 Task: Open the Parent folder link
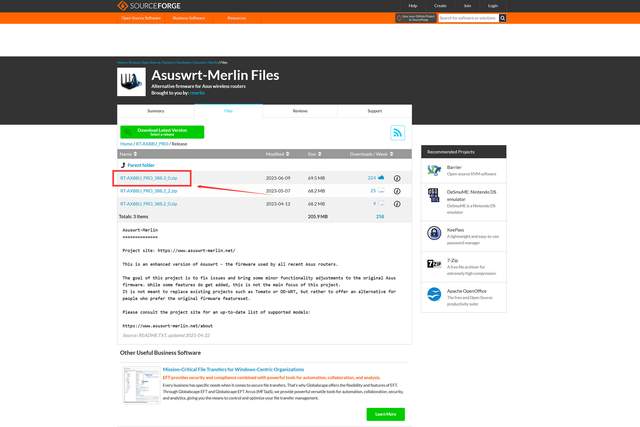coord(141,165)
